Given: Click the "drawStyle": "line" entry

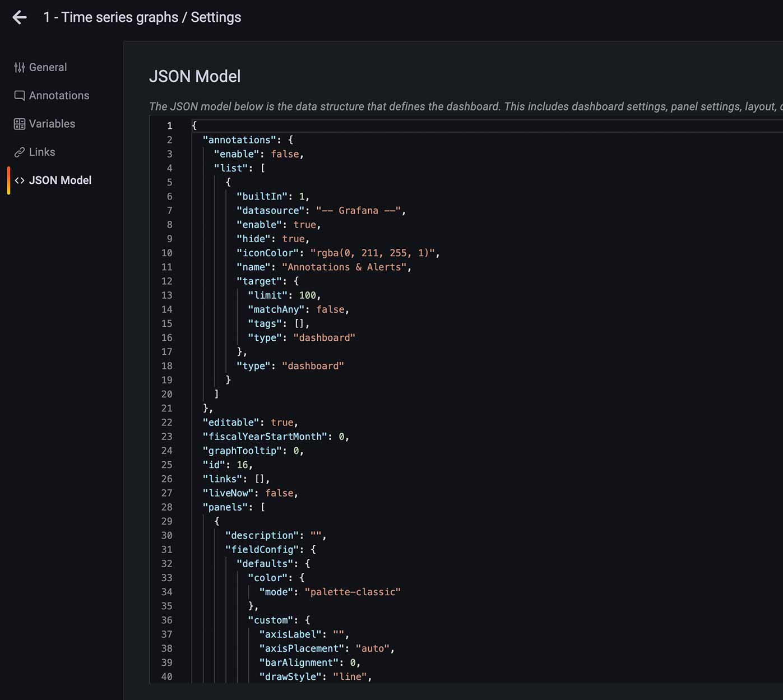Looking at the screenshot, I should (x=315, y=676).
